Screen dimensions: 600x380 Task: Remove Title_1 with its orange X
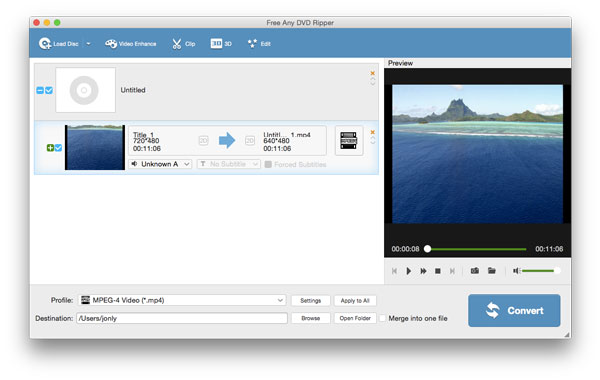(x=372, y=132)
